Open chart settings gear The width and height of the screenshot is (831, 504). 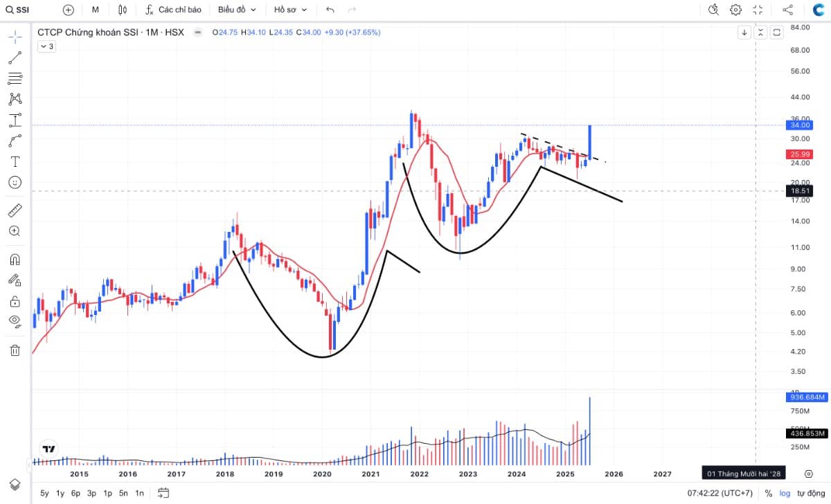pyautogui.click(x=735, y=10)
